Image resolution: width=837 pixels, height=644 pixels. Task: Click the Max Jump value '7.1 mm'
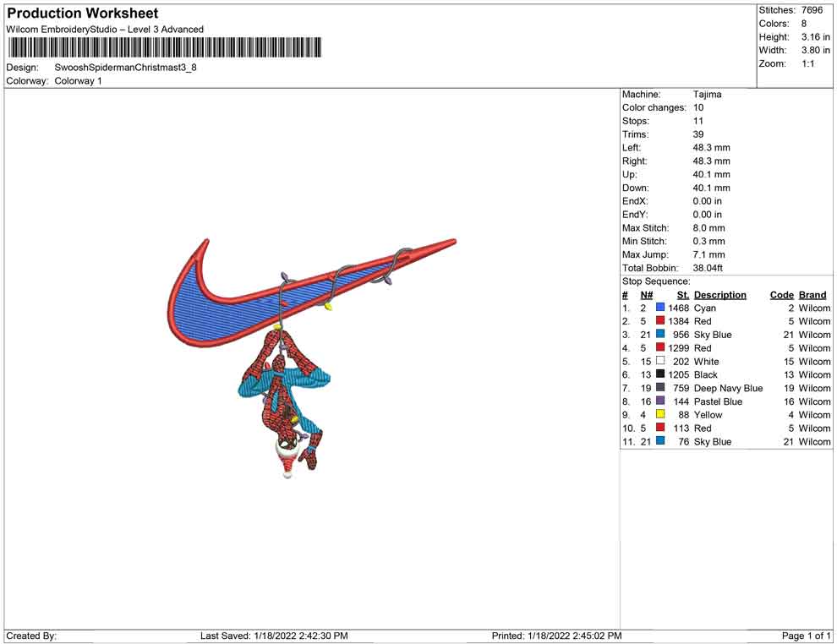coord(708,254)
